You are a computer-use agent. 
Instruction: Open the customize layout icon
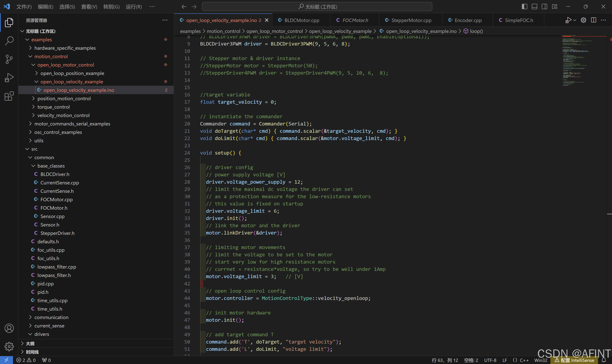(x=555, y=7)
